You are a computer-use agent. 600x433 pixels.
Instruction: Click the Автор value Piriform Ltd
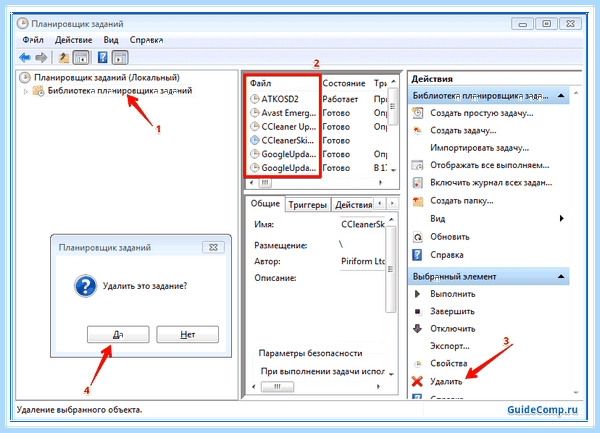coord(362,261)
